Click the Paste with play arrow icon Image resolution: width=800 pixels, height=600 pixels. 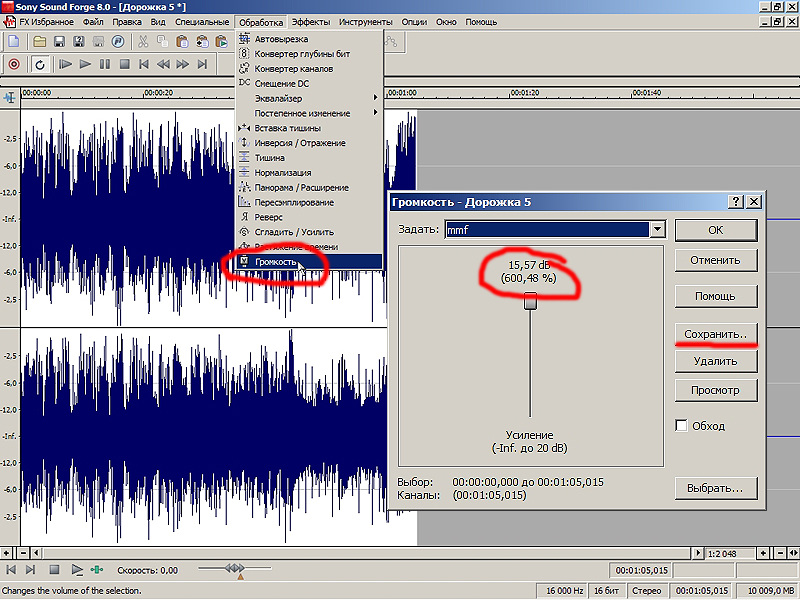click(221, 41)
